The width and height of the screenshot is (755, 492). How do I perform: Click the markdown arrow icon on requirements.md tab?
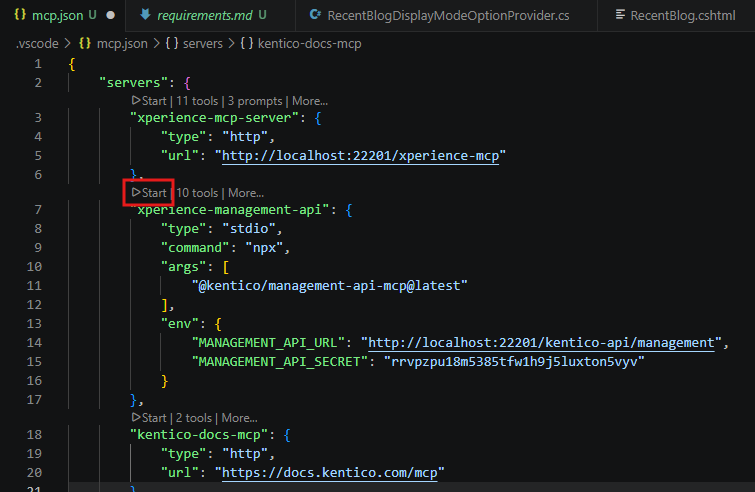(145, 15)
